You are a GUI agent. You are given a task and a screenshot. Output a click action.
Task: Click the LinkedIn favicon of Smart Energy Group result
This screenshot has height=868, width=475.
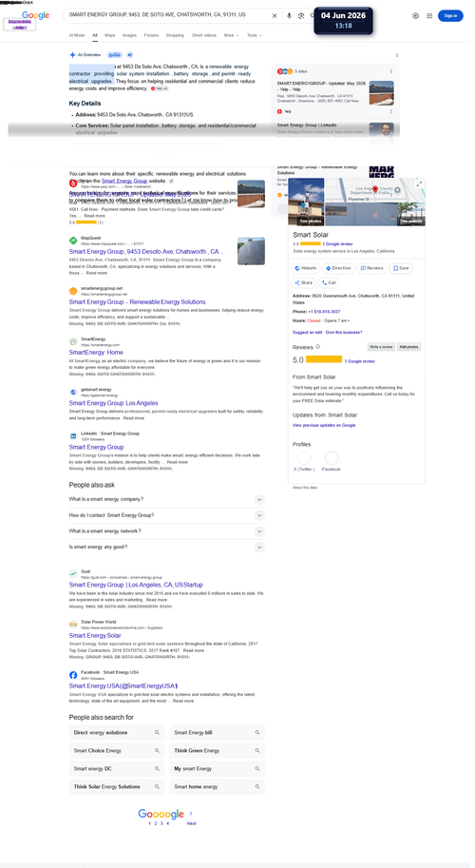point(73,436)
